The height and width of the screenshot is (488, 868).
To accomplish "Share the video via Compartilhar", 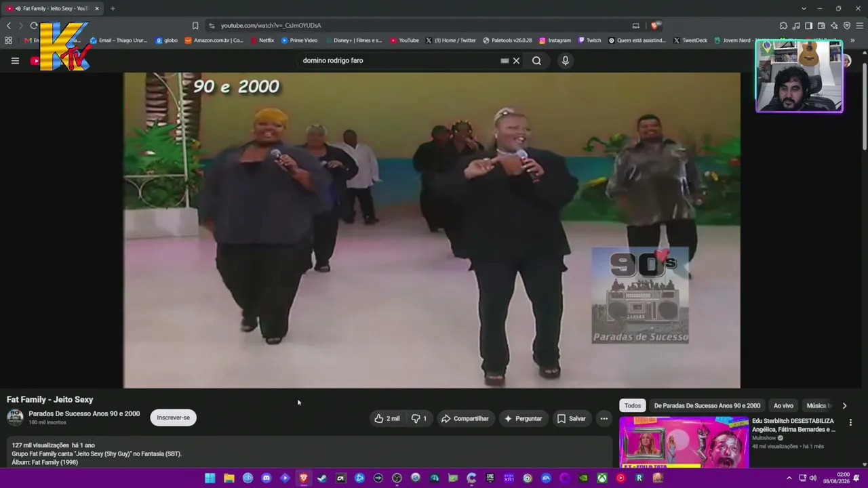I will click(465, 418).
